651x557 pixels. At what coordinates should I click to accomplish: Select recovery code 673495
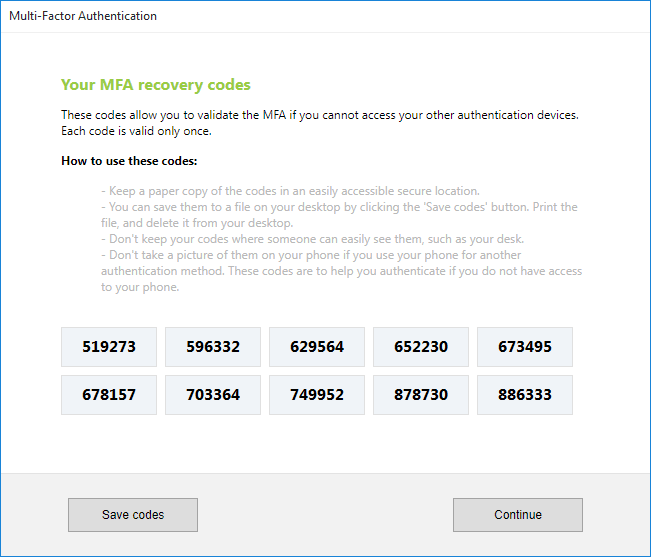click(525, 347)
